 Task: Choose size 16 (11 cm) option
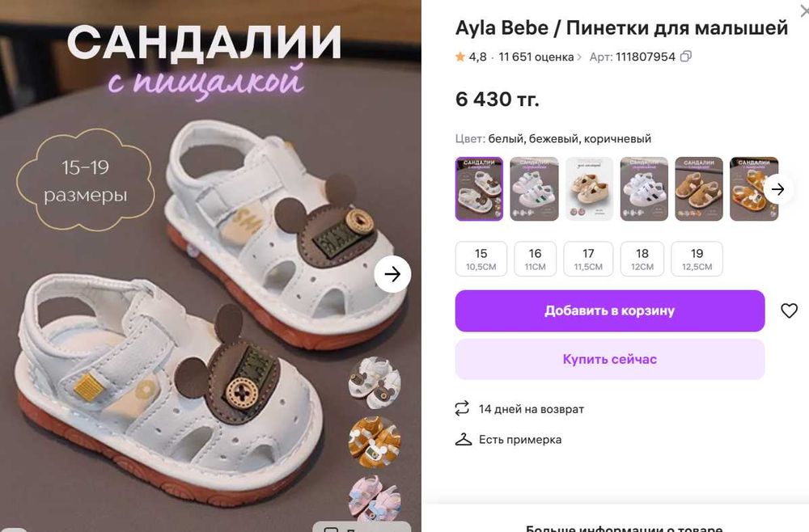pos(535,259)
